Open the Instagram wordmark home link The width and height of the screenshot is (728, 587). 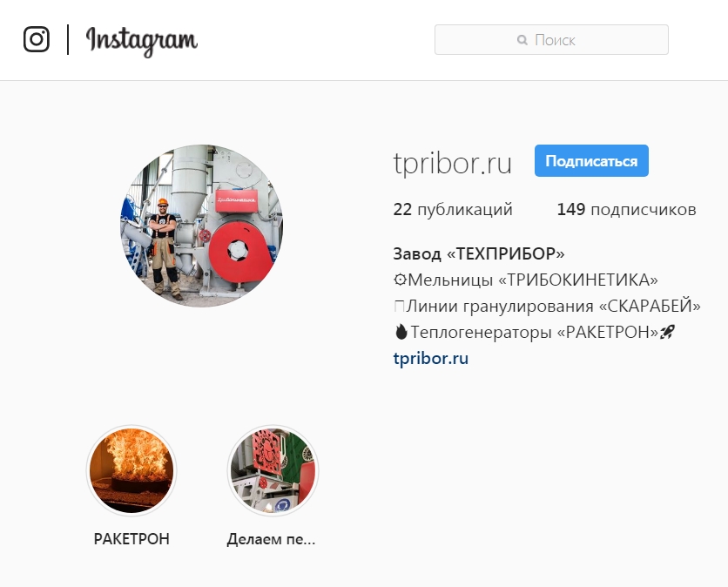coord(142,42)
